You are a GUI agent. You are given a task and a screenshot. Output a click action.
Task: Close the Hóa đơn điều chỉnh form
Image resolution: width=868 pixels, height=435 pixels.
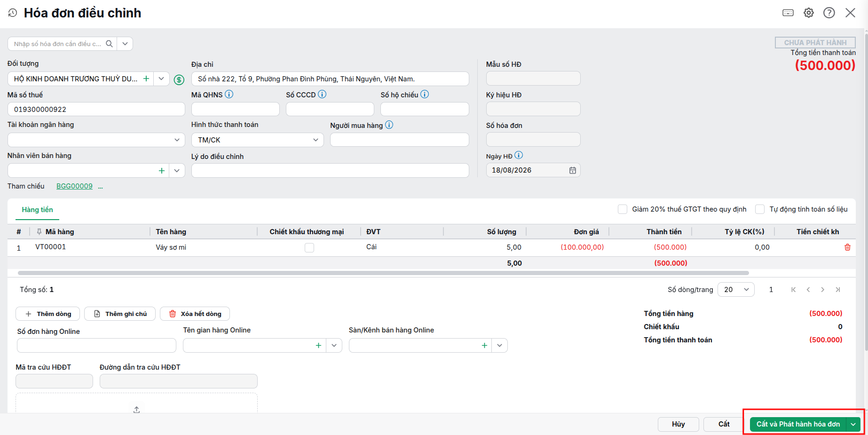click(x=850, y=13)
